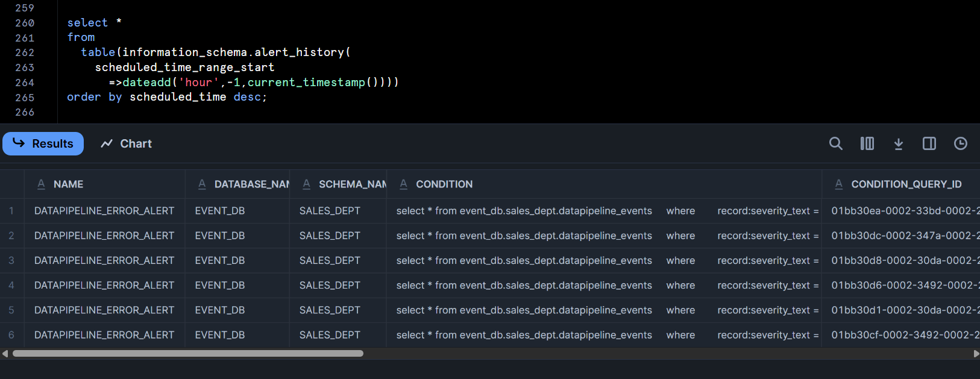Click the SCHEMA_NAME column header
The width and height of the screenshot is (980, 379).
pos(338,184)
